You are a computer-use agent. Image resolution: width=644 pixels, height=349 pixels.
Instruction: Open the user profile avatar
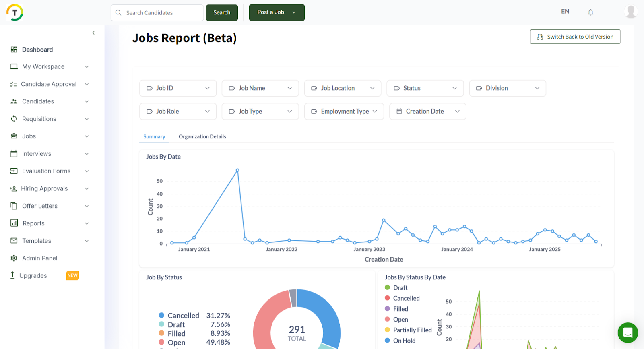[x=630, y=12]
